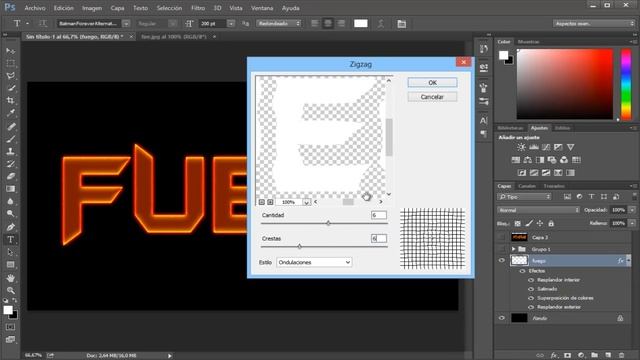This screenshot has width=640, height=360.
Task: Expand the Grupo 1 folder arrow
Action: (x=513, y=249)
